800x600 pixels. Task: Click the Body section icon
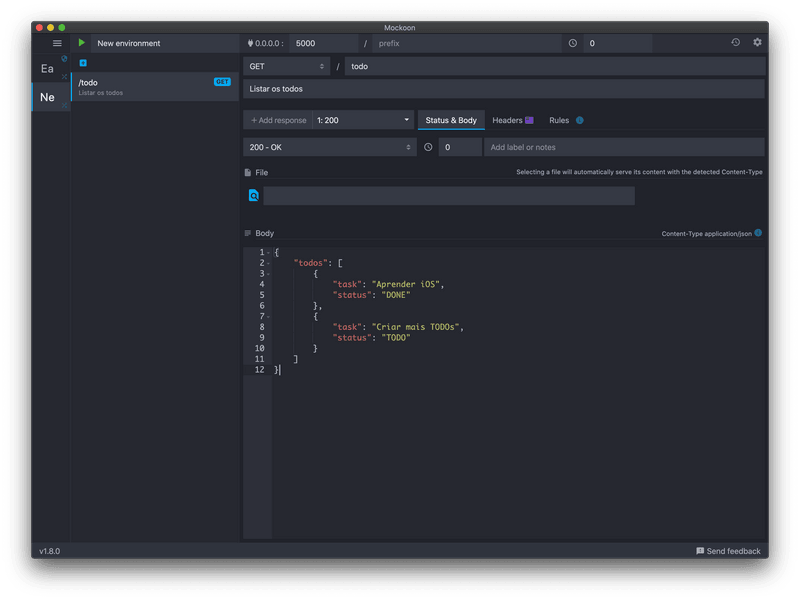247,233
